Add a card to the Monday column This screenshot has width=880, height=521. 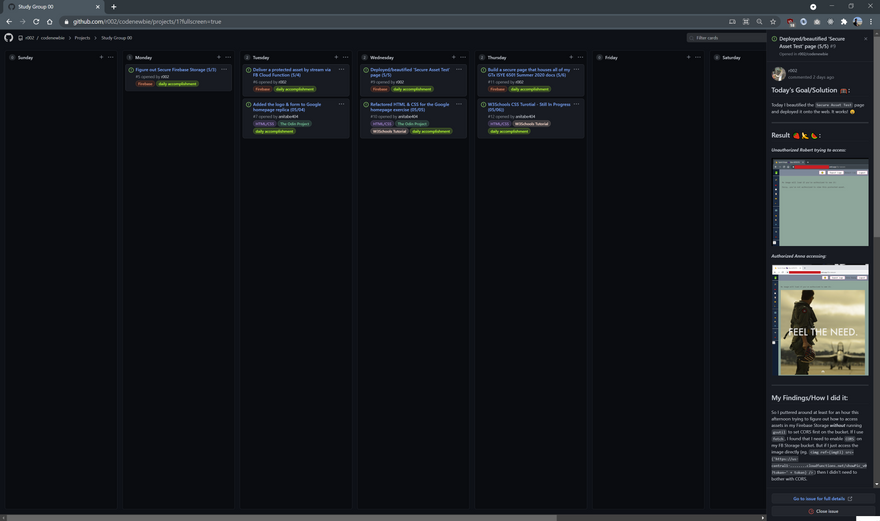[x=219, y=57]
